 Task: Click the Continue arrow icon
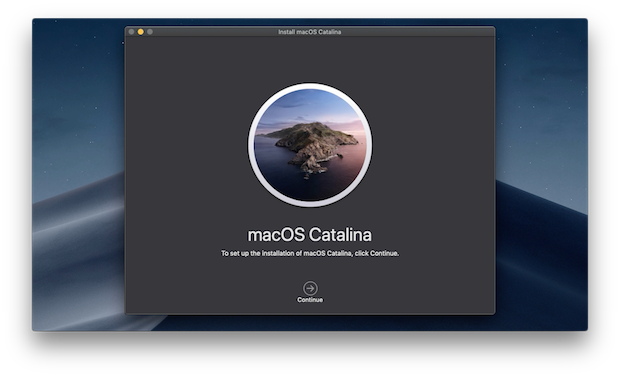click(x=310, y=288)
